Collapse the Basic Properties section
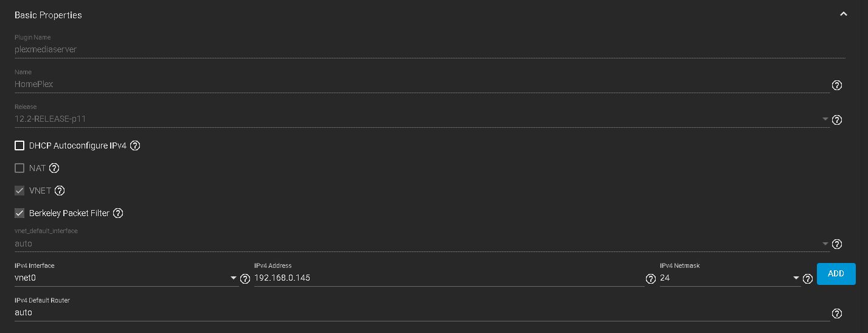 point(843,14)
